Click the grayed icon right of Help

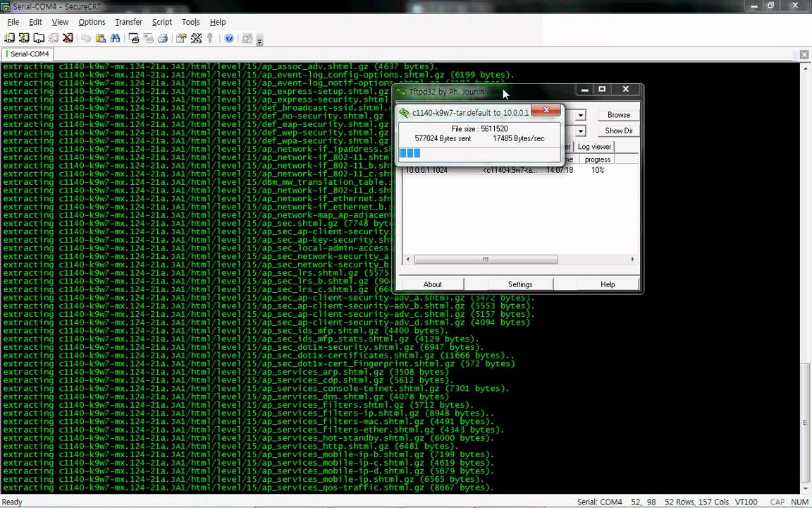247,38
